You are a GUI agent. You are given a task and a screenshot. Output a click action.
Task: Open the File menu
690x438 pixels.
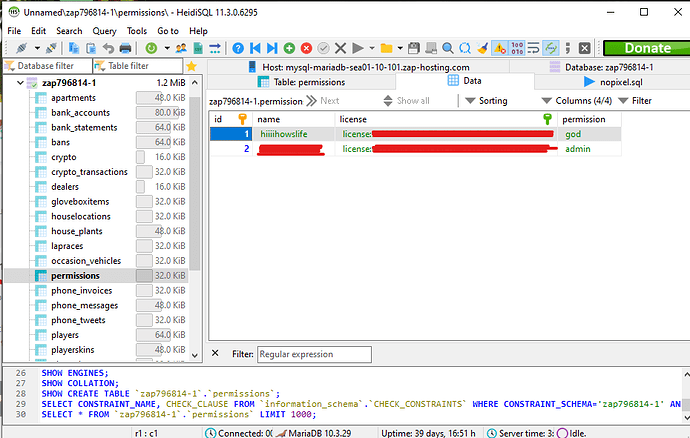coord(14,31)
